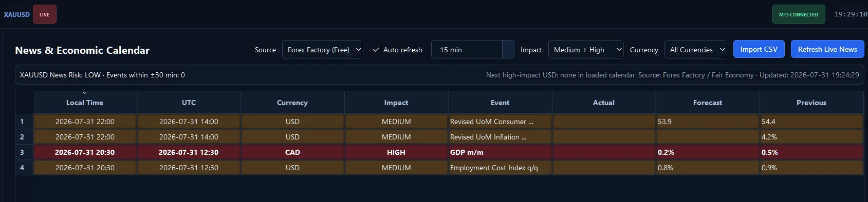Toggle the Auto refresh checkbox
The width and height of the screenshot is (868, 202).
coord(397,50)
